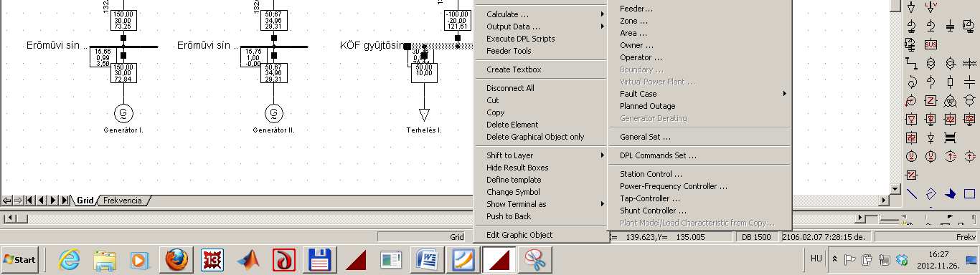Click the Dropbox tray icon
This screenshot has width=980, height=275.
(x=902, y=259)
